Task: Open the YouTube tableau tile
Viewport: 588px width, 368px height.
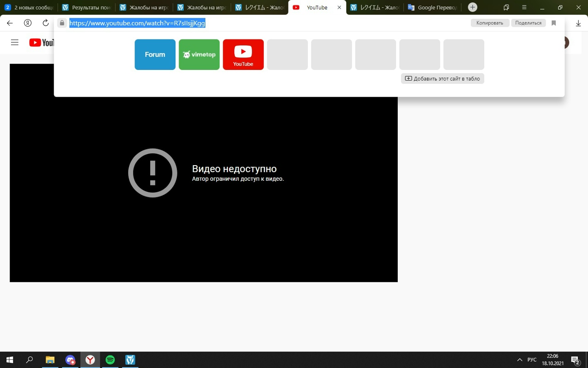Action: [x=243, y=54]
